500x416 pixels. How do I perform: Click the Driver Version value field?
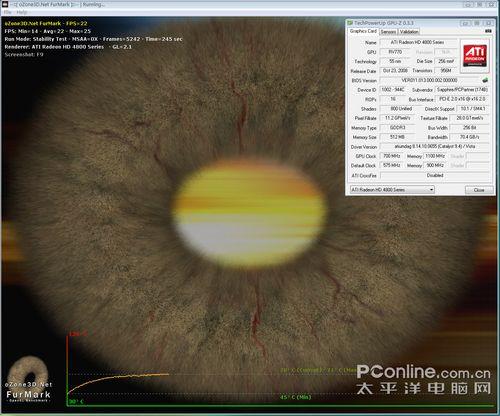pos(435,146)
